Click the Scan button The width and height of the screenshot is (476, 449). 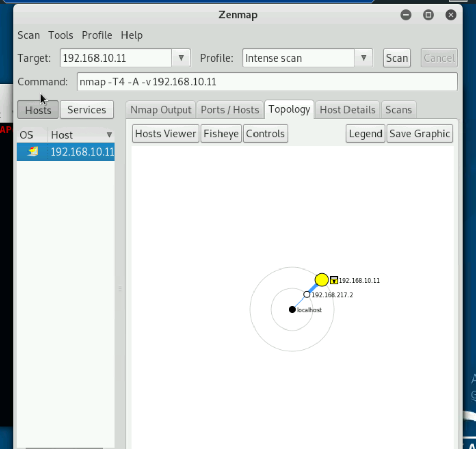397,58
